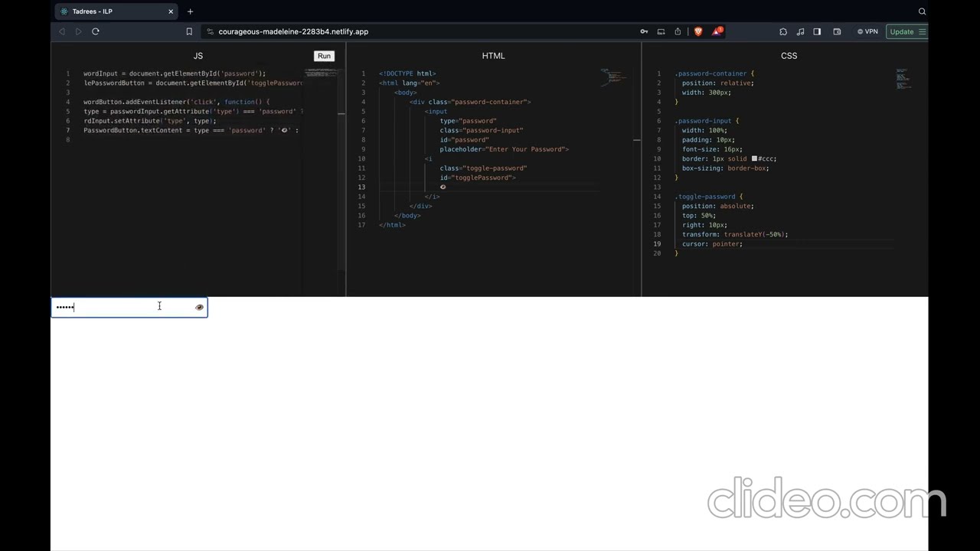Click the #ccc color swatch in CSS

754,158
